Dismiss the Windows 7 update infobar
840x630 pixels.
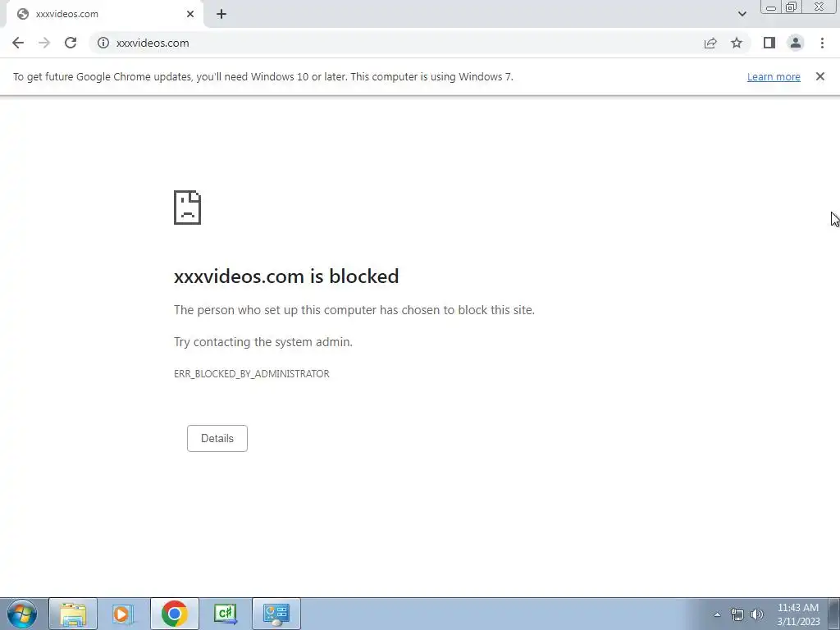pos(820,76)
